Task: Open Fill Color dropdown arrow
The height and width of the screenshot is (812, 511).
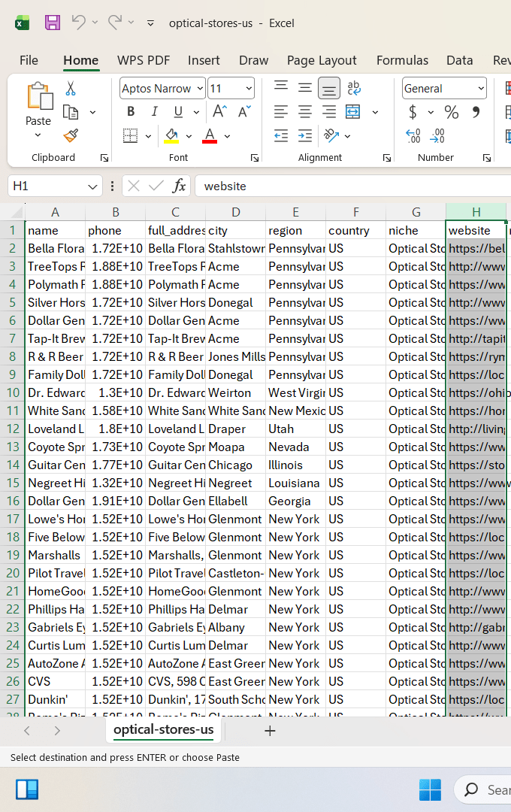Action: (x=189, y=136)
